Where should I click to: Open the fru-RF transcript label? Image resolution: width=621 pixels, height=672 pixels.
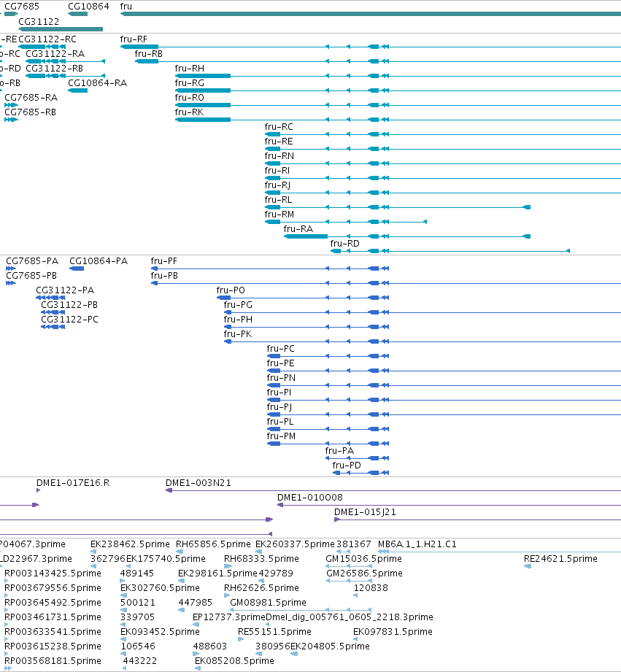134,39
